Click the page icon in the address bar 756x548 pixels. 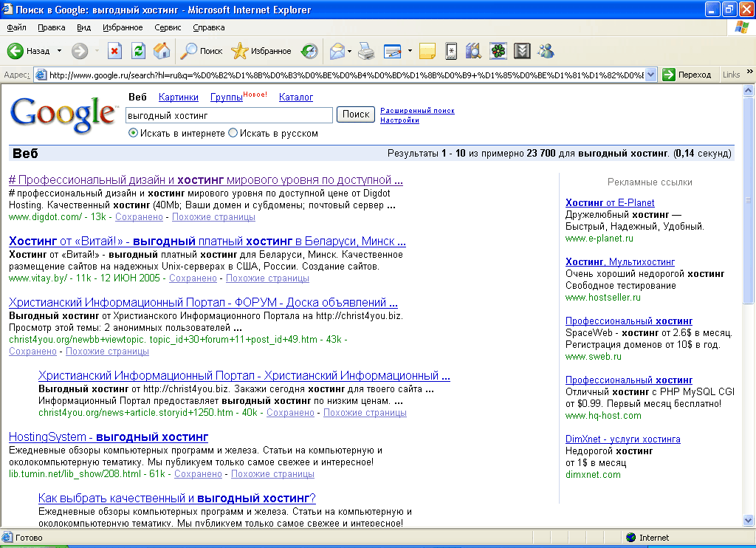(x=41, y=75)
